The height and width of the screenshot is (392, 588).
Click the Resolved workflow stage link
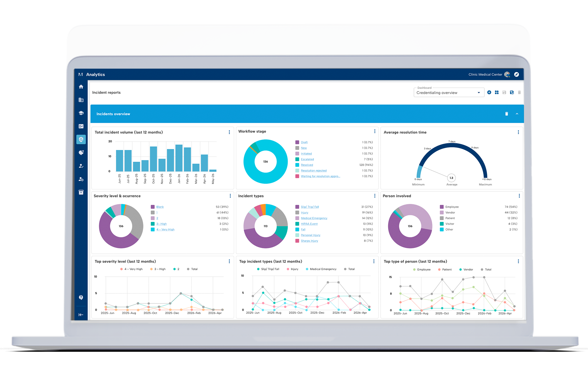click(x=307, y=165)
